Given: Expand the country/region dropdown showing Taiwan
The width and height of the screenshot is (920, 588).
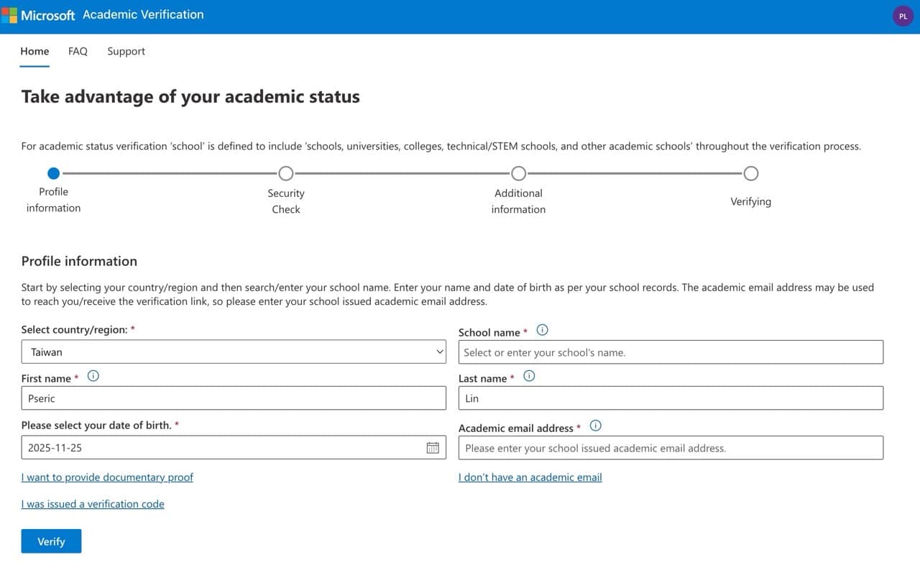Looking at the screenshot, I should 234,352.
